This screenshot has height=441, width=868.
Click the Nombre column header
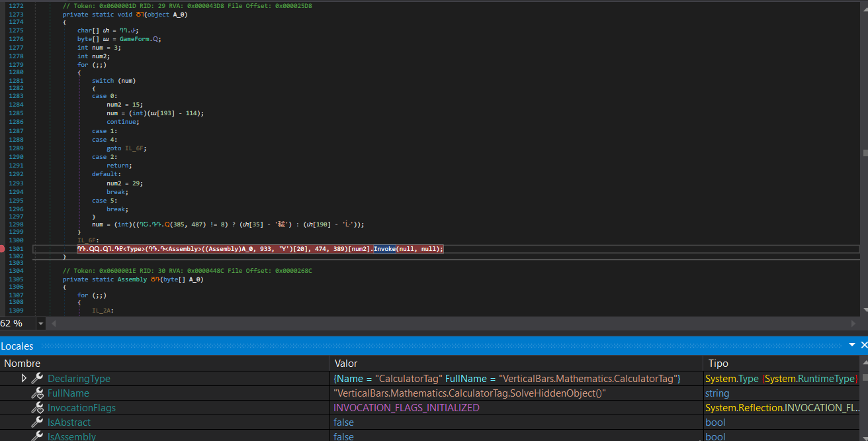[x=22, y=363]
